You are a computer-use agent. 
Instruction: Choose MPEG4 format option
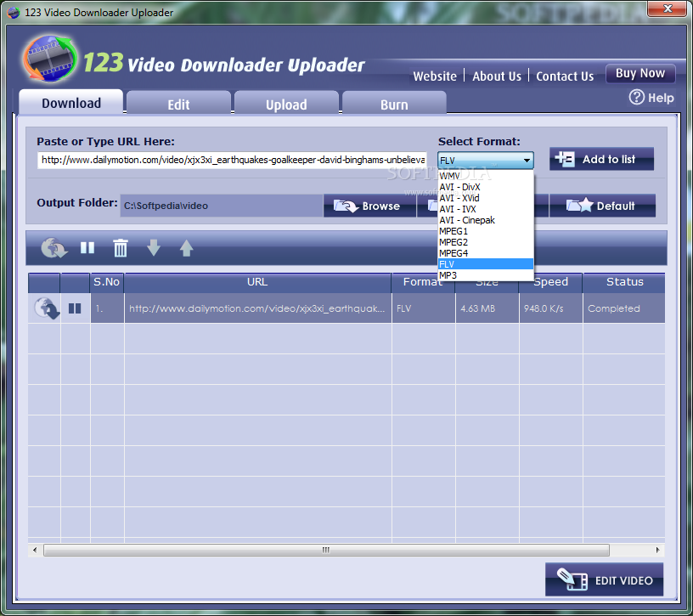[x=485, y=253]
